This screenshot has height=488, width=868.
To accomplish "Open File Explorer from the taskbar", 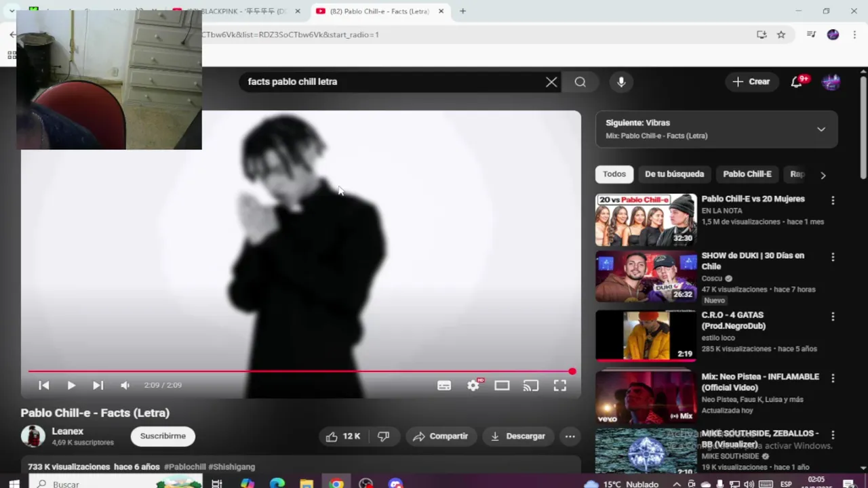I will point(307,484).
